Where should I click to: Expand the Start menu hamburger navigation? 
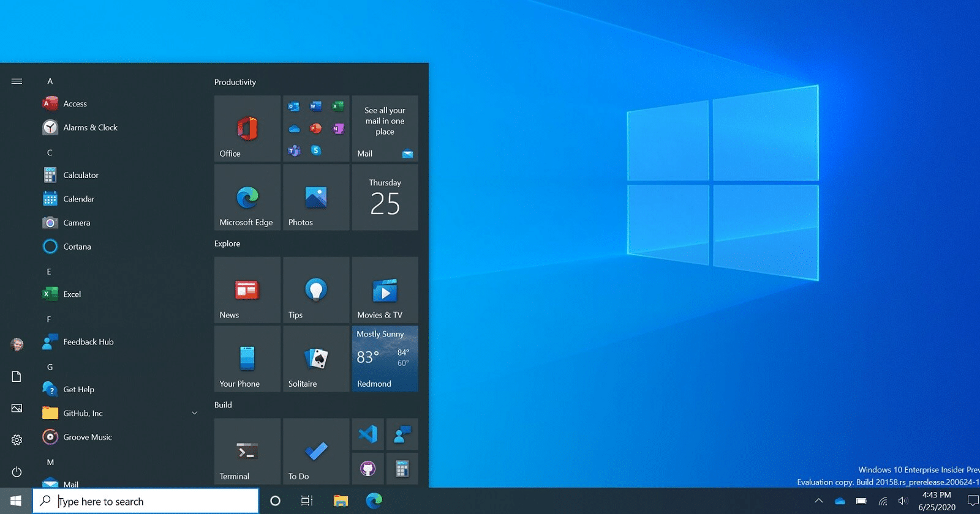[x=17, y=81]
